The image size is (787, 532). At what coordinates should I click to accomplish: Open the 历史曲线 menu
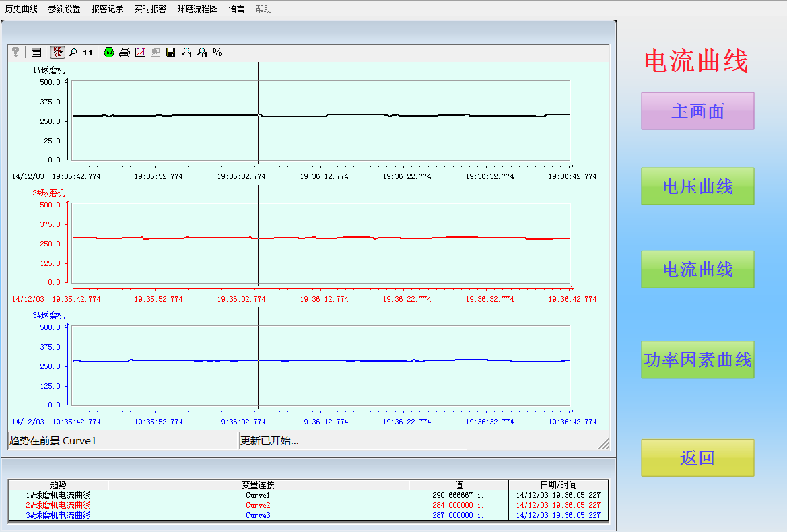click(x=21, y=9)
